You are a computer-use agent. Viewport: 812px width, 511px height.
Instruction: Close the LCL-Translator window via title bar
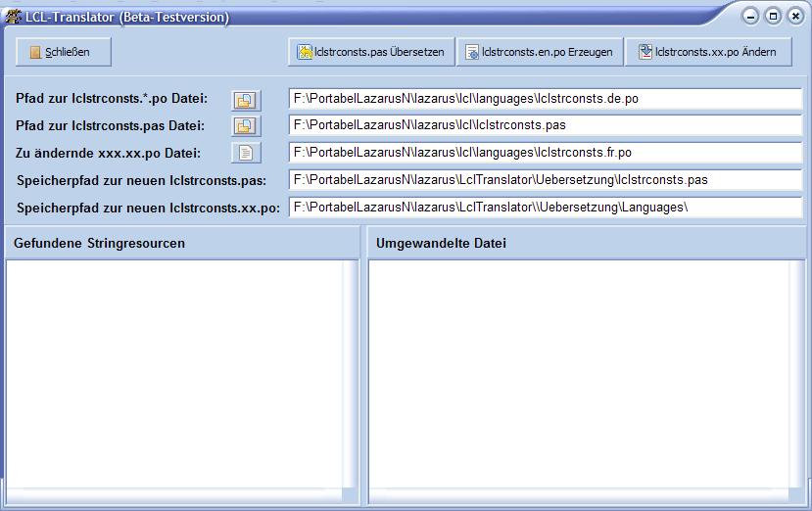(794, 16)
